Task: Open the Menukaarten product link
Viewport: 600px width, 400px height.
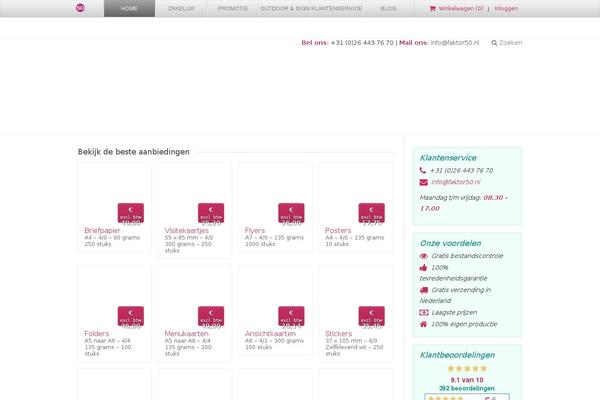Action: (186, 333)
